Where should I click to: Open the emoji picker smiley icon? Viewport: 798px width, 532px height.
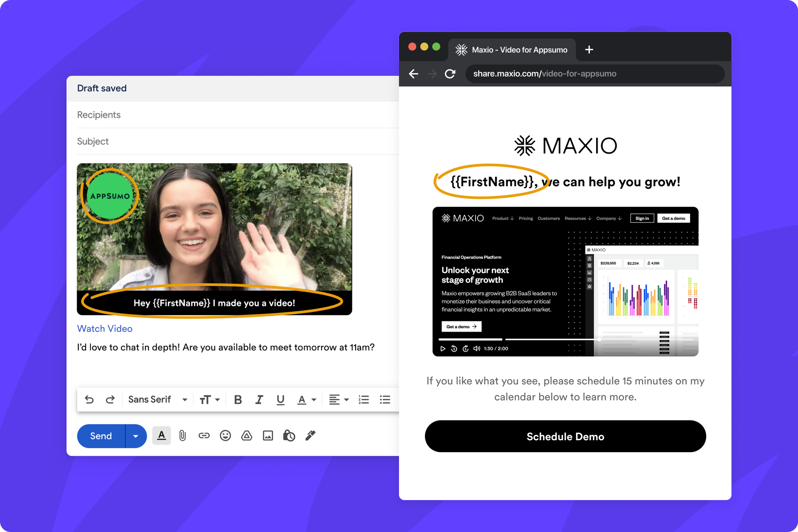[x=225, y=435]
